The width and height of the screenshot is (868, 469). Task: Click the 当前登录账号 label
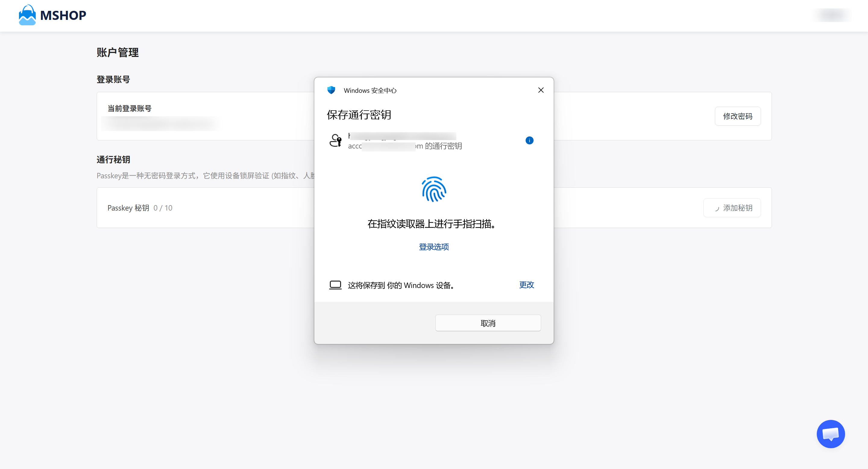129,108
